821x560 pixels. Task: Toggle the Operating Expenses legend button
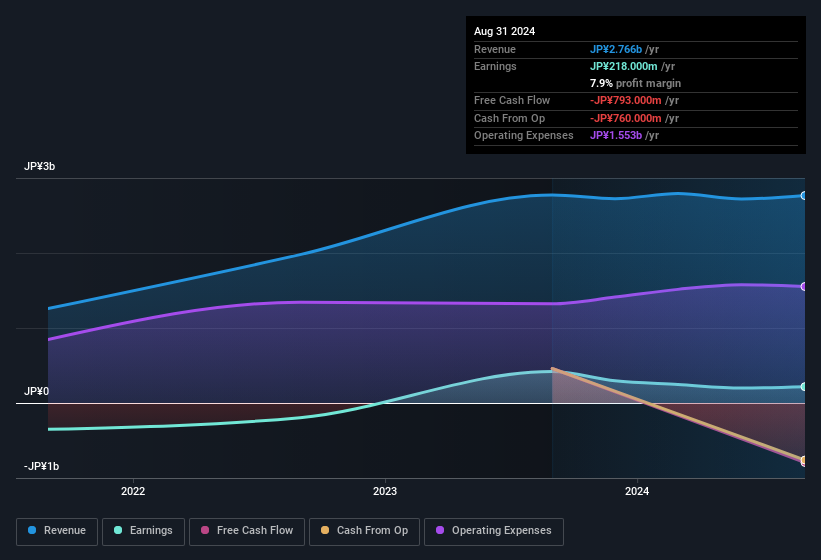tap(494, 531)
